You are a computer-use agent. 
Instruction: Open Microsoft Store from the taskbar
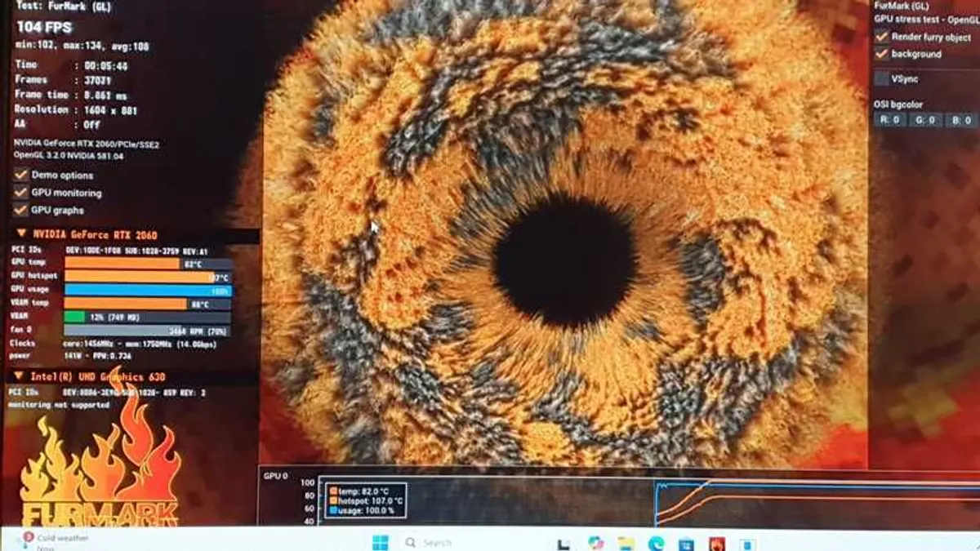[686, 544]
